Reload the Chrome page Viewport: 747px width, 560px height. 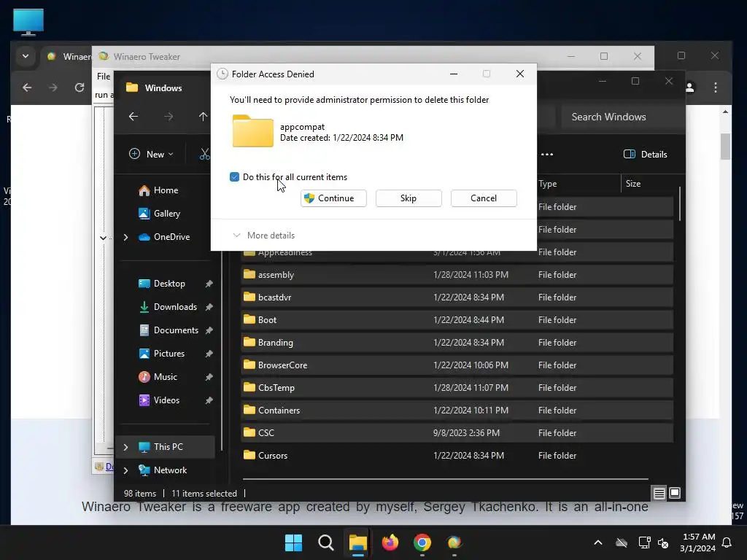tap(80, 87)
